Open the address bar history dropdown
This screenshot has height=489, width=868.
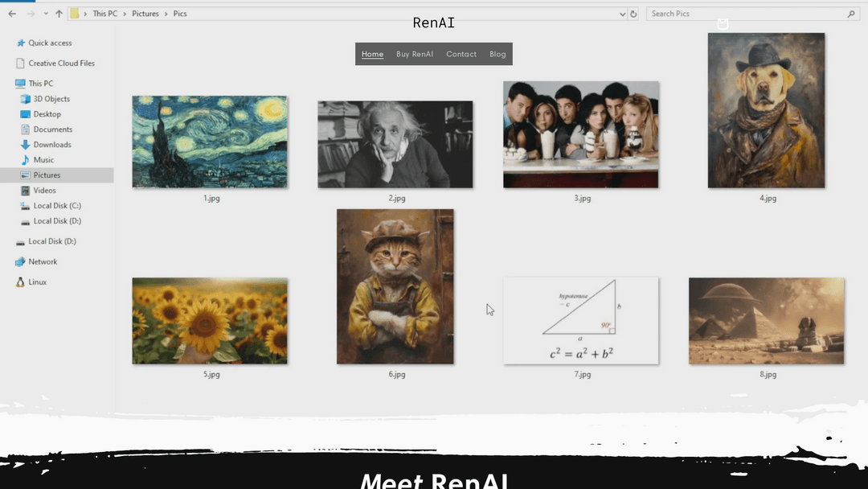click(x=622, y=14)
